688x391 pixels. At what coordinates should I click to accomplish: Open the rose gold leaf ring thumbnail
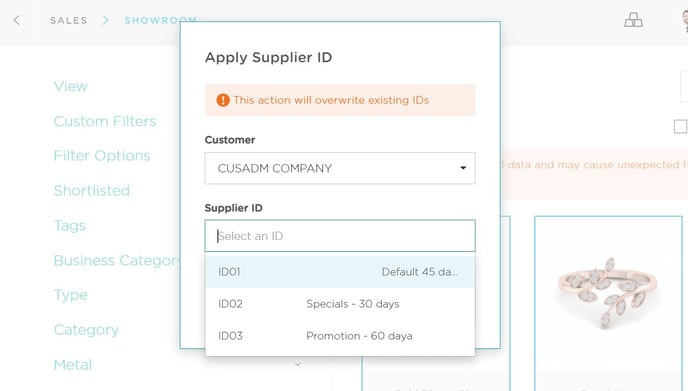point(608,293)
